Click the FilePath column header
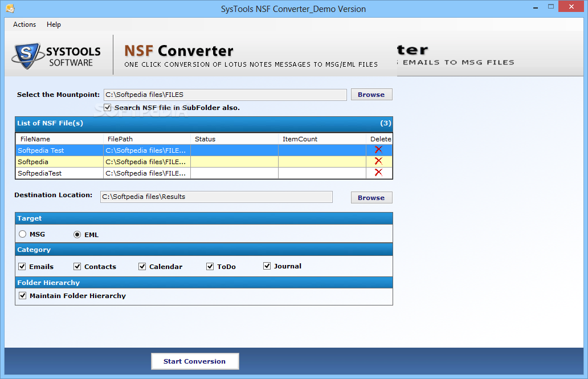The width and height of the screenshot is (588, 379). [147, 139]
